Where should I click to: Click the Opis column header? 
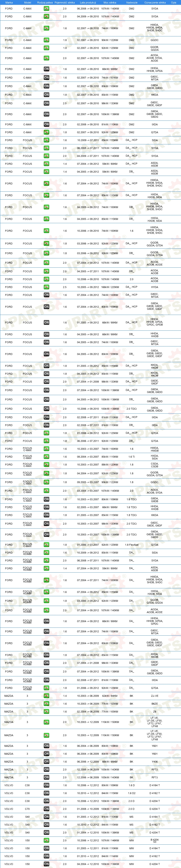(x=174, y=2)
